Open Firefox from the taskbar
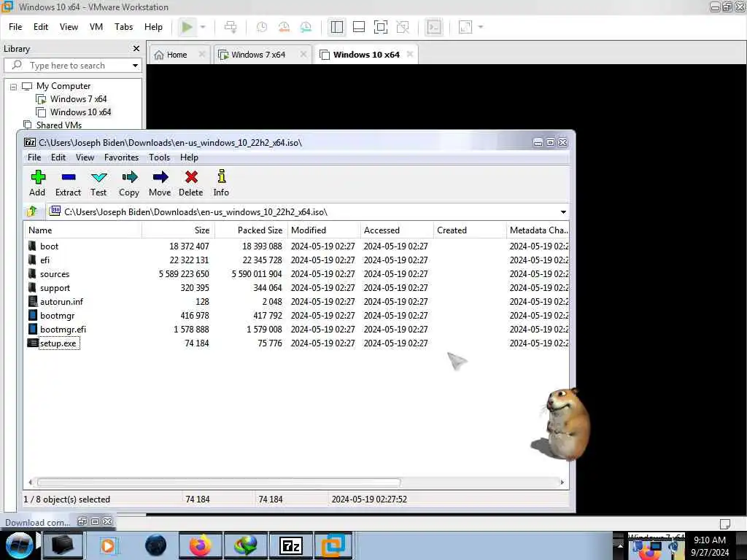The width and height of the screenshot is (747, 560). coord(200,545)
